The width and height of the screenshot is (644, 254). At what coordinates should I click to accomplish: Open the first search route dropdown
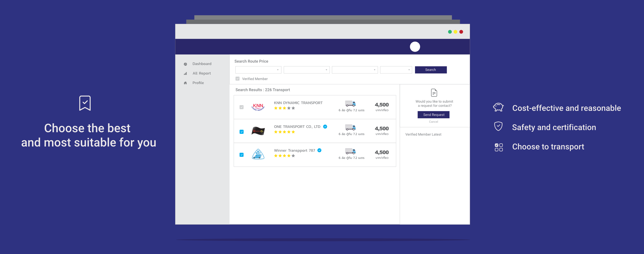258,70
